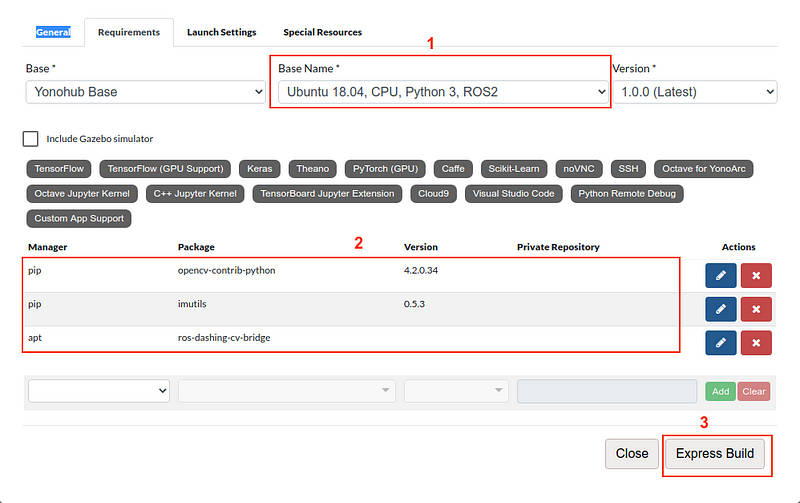The width and height of the screenshot is (800, 503).
Task: Edit the opencv-contrib-python package row
Action: [x=720, y=275]
